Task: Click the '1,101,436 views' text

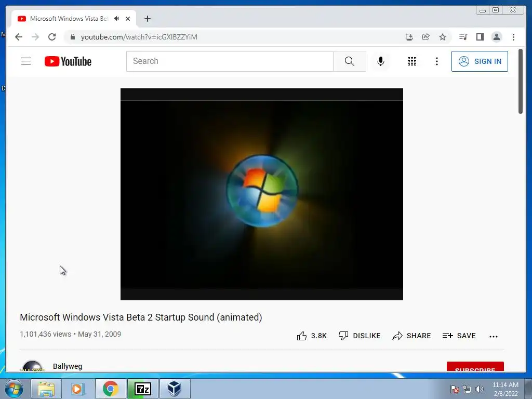Action: coord(46,334)
